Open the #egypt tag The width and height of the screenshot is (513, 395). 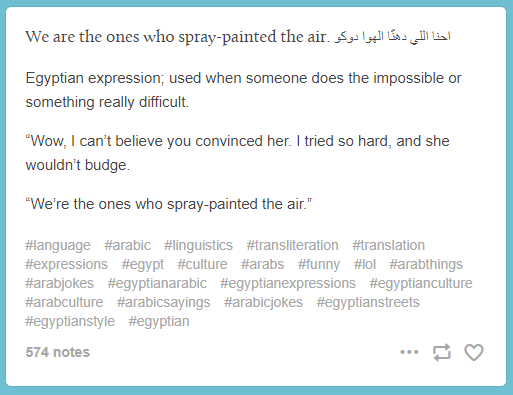pyautogui.click(x=143, y=265)
